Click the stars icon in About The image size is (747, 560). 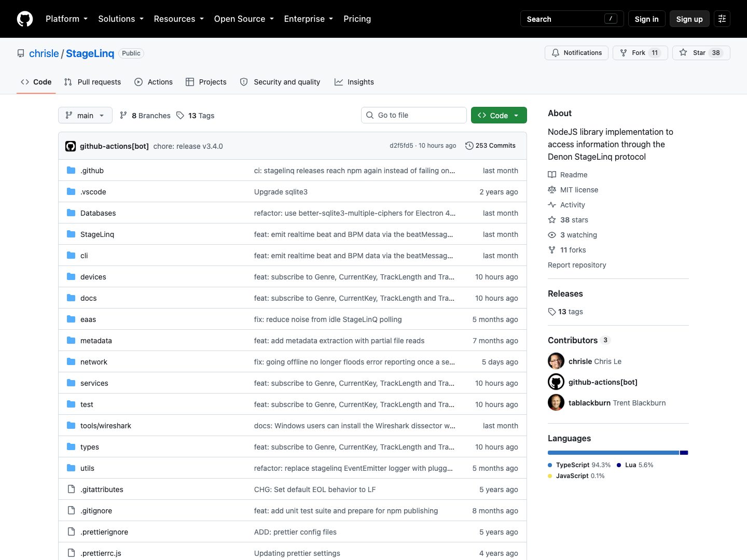[552, 220]
